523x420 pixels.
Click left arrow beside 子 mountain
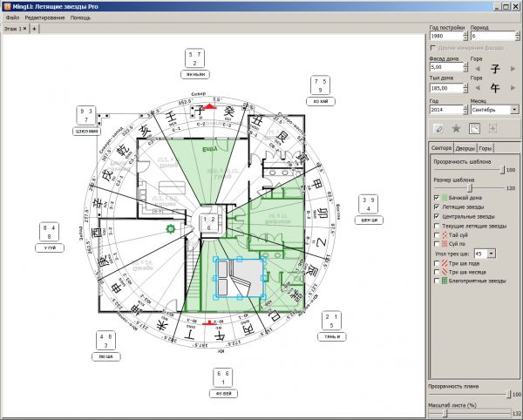coord(476,67)
